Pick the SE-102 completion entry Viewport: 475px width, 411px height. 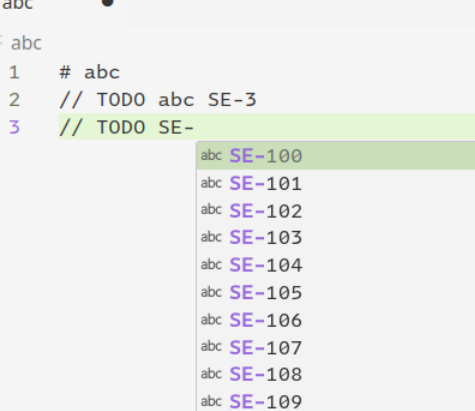pos(336,211)
